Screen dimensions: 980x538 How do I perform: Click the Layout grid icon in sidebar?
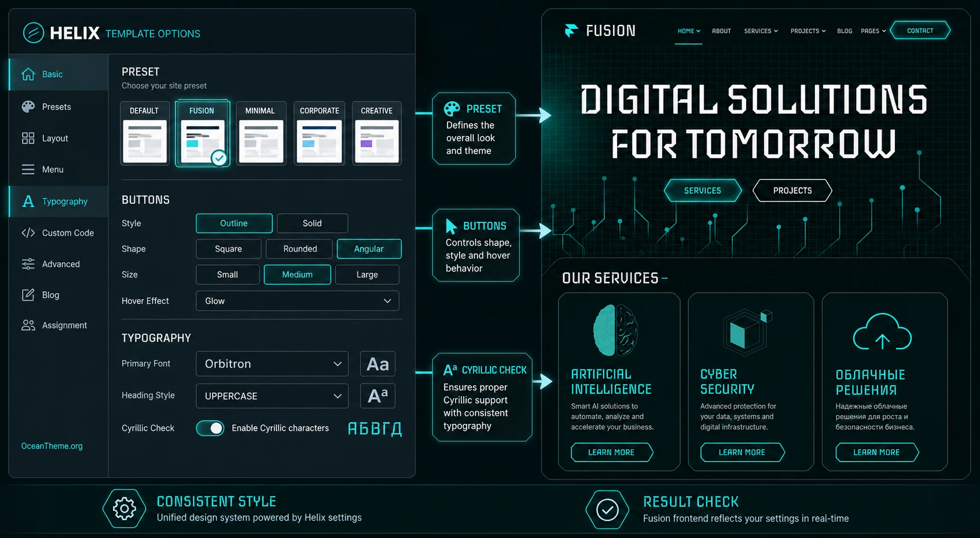[x=28, y=138]
